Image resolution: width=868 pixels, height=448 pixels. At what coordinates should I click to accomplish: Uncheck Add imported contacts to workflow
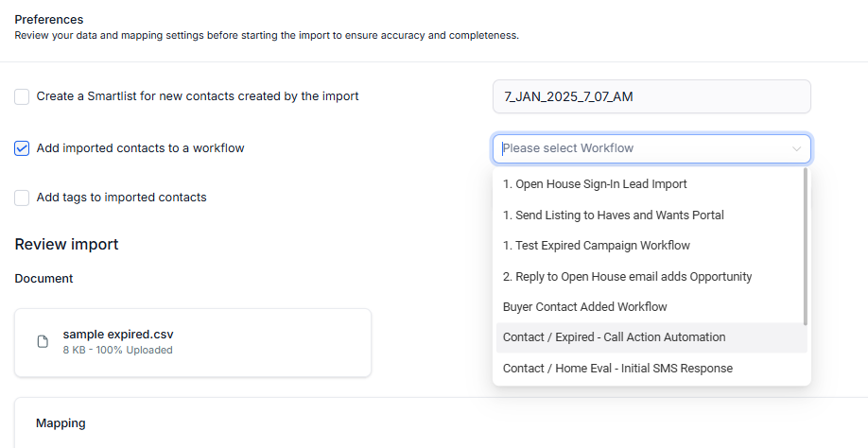pyautogui.click(x=22, y=148)
